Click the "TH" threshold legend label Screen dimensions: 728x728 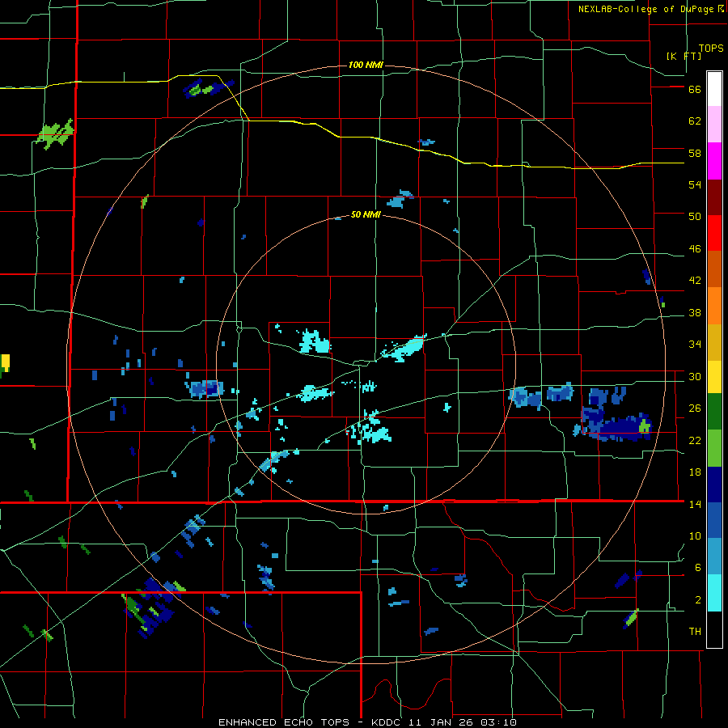click(695, 632)
